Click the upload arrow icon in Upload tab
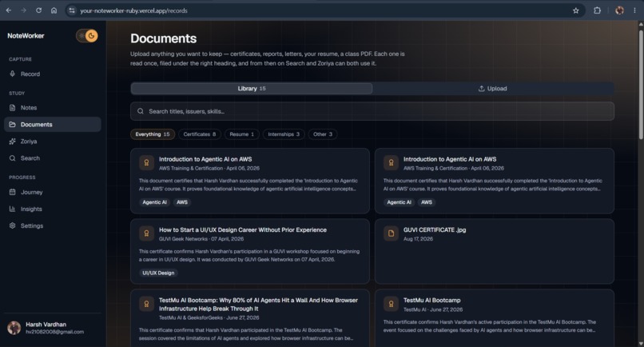This screenshot has width=644, height=347. [x=481, y=89]
